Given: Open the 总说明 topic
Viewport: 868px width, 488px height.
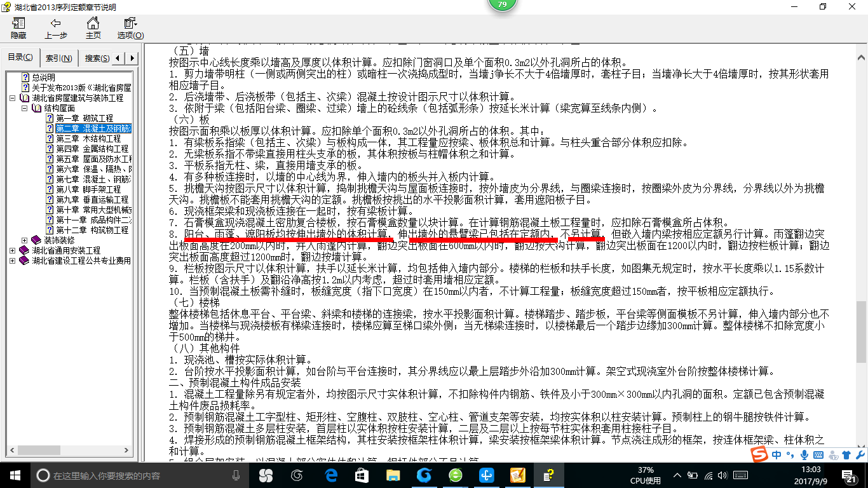Looking at the screenshot, I should point(44,78).
